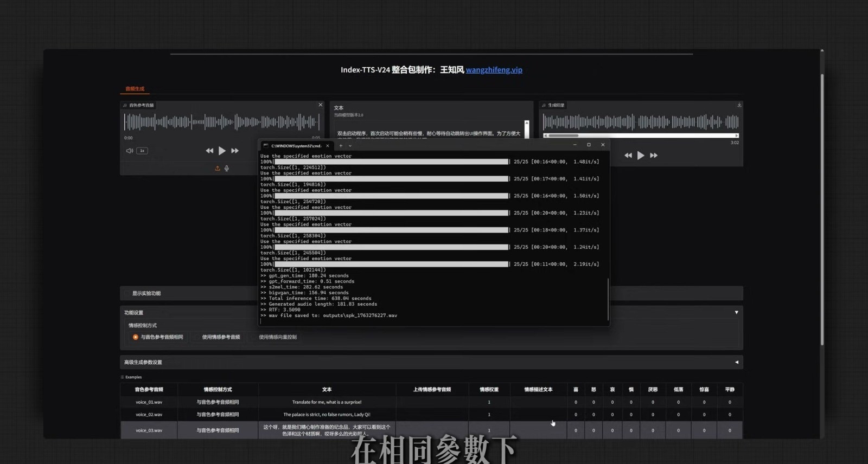Viewport: 868px width, 464px height.
Task: Remove the reference audio with X
Action: pos(320,105)
